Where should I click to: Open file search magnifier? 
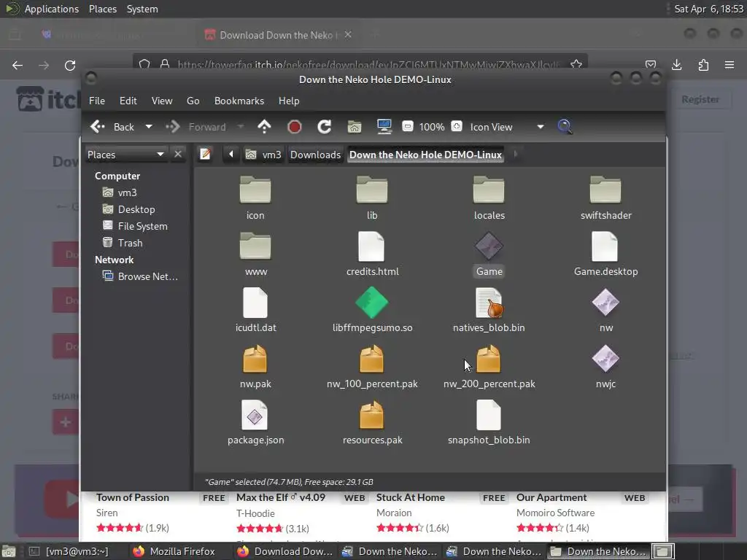pyautogui.click(x=565, y=127)
